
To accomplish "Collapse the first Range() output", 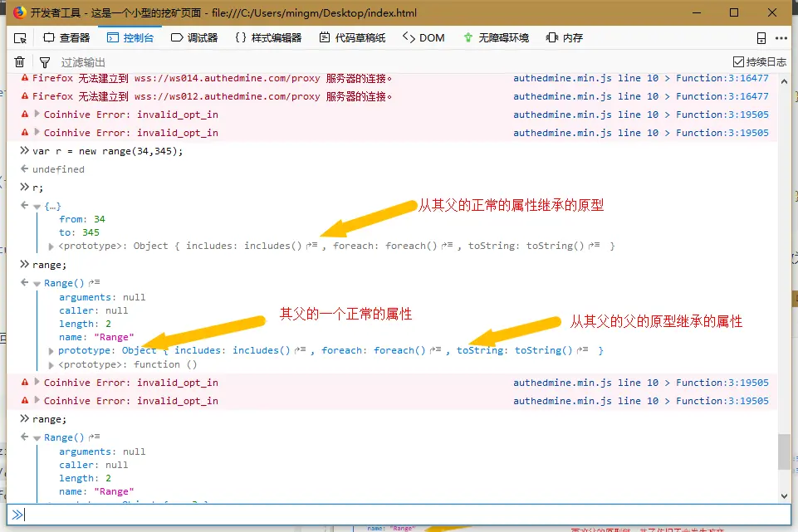I will pyautogui.click(x=37, y=284).
